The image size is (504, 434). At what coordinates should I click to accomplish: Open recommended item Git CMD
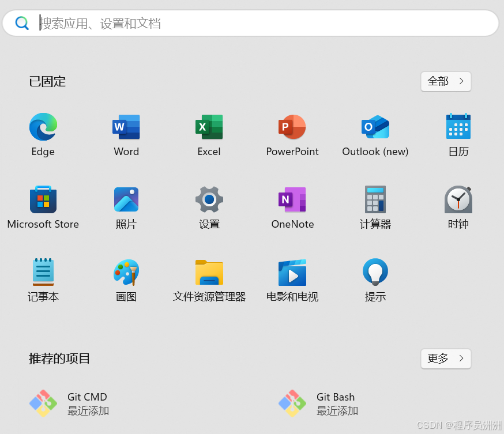pos(69,403)
